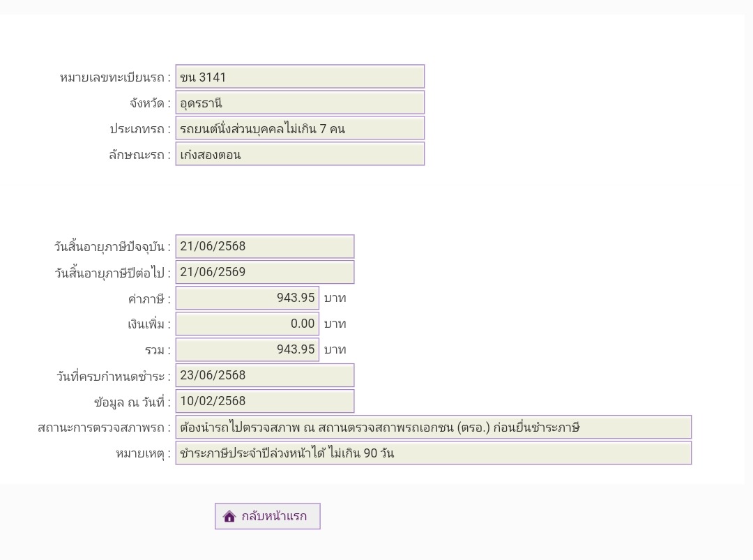This screenshot has width=753, height=560.
Task: Click the home icon beside กลับหน้าแรก
Action: point(229,517)
